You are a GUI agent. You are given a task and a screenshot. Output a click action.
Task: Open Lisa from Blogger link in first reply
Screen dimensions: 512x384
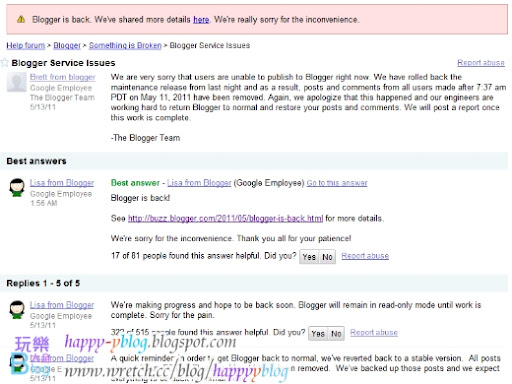click(x=62, y=305)
